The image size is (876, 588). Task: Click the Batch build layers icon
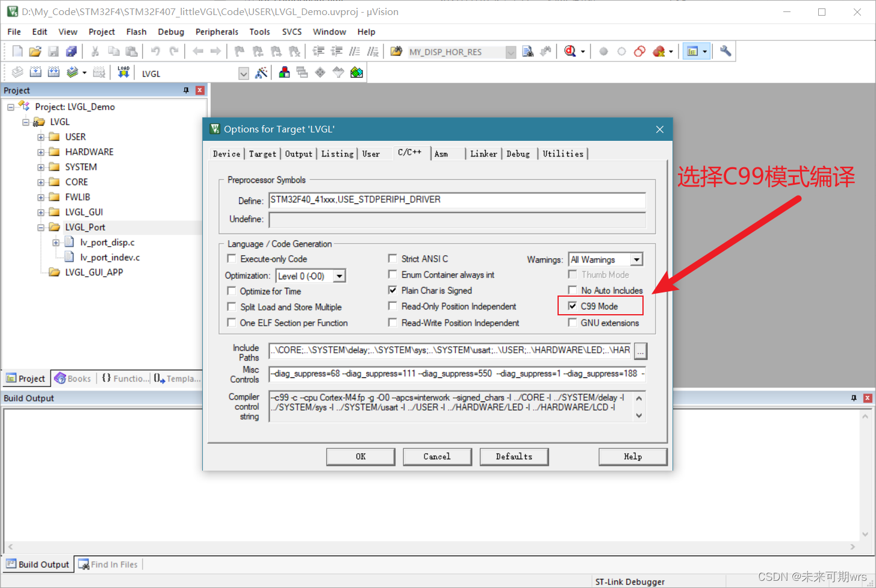pyautogui.click(x=72, y=73)
